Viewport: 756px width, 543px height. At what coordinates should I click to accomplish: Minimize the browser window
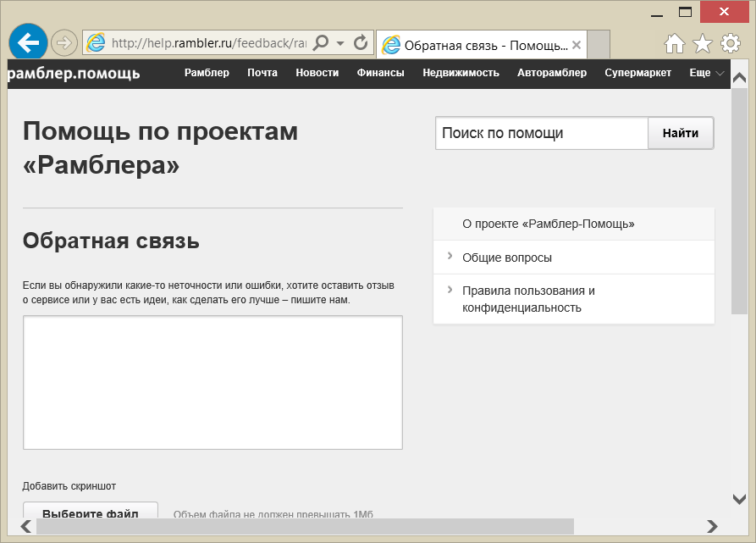click(657, 14)
